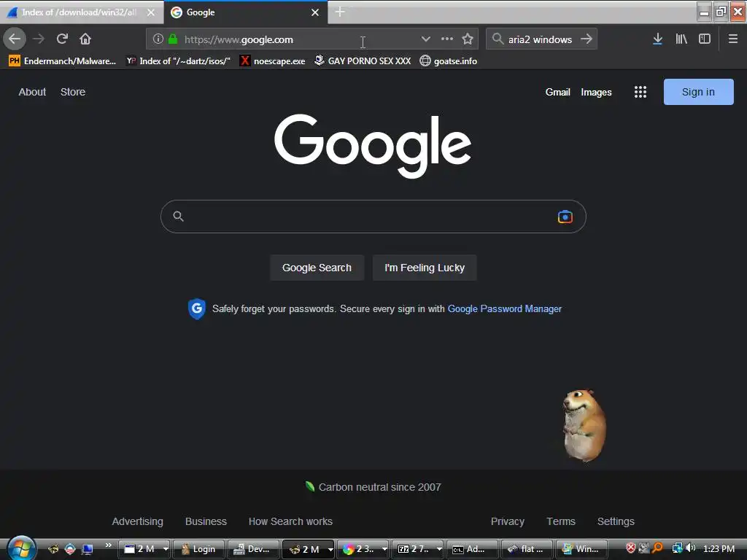
Task: Close the Google tab
Action: (315, 12)
